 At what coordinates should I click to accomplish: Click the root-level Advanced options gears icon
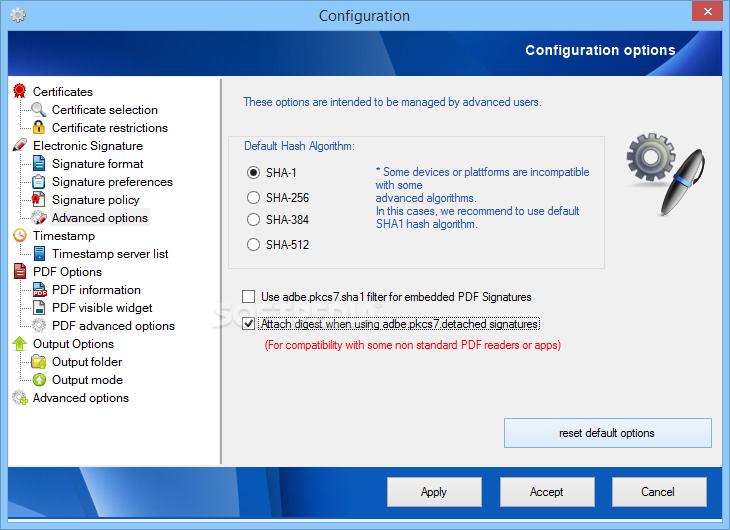point(20,398)
